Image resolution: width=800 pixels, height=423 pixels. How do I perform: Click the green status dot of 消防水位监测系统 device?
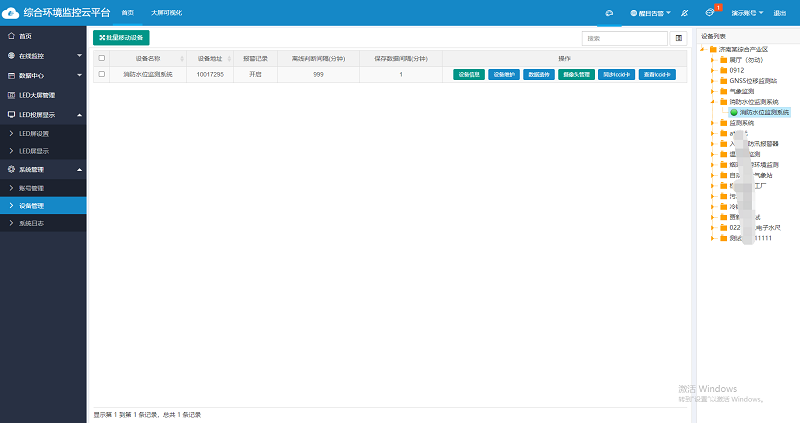734,112
